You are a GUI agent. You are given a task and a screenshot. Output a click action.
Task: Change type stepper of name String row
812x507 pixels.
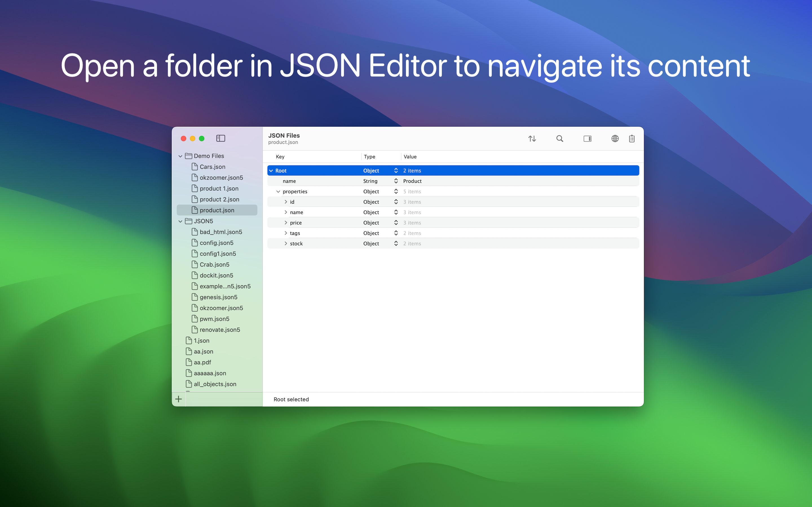(x=396, y=181)
